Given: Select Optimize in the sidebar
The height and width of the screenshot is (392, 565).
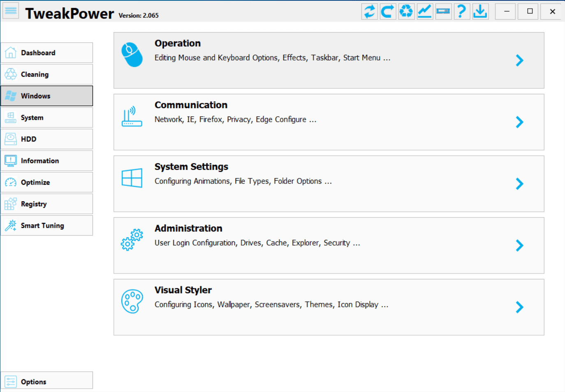Looking at the screenshot, I should [47, 182].
